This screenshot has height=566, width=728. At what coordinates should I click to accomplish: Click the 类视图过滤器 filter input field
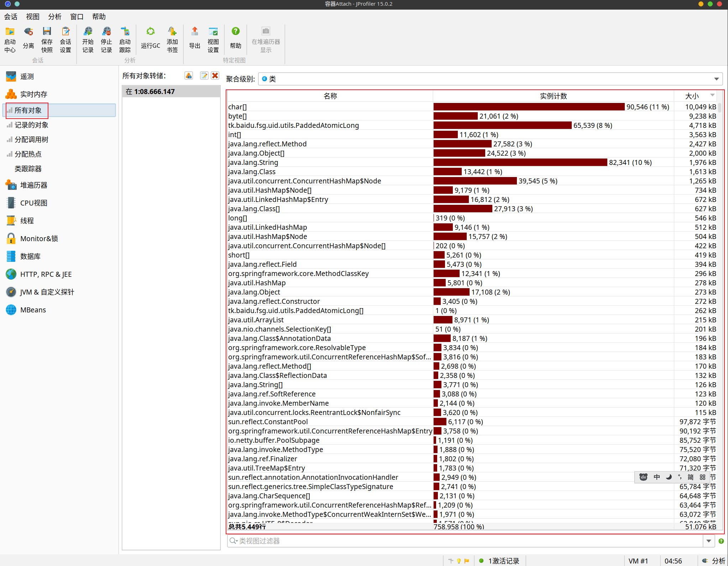click(463, 541)
